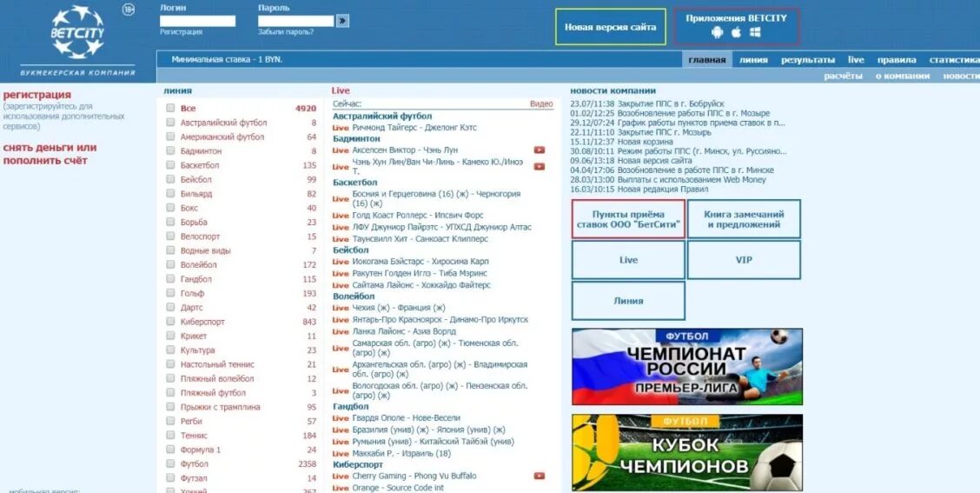Go to the live tab
Viewport: 980px width, 493px height.
(x=857, y=60)
